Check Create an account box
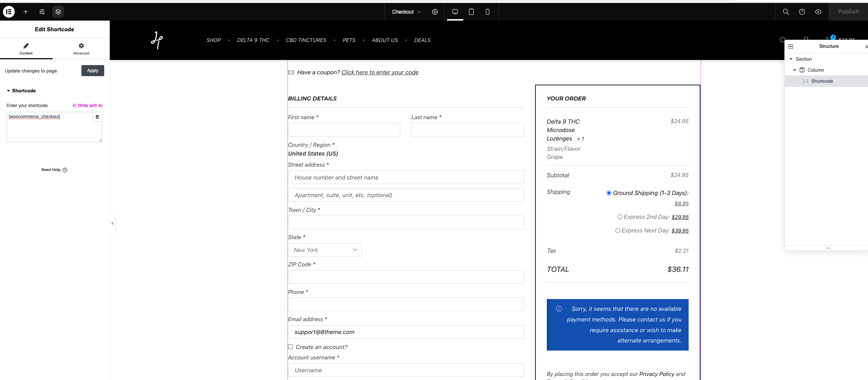This screenshot has width=868, height=380. click(290, 347)
